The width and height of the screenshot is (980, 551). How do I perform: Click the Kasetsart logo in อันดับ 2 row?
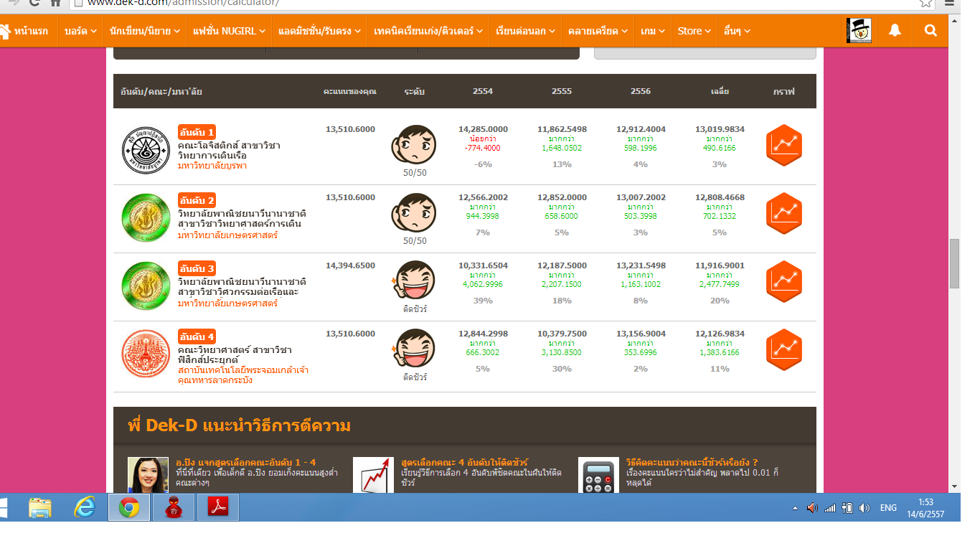point(145,217)
